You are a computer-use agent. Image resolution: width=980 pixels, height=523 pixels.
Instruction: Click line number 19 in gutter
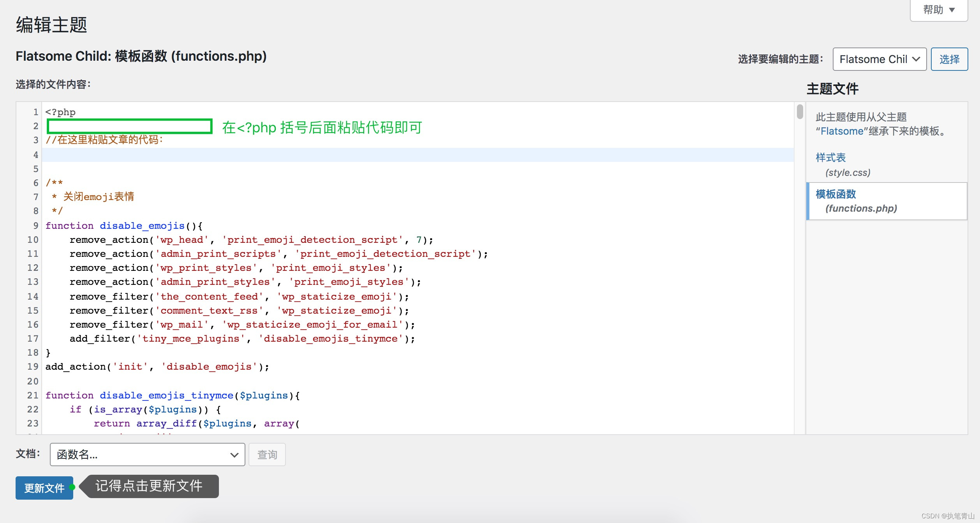pyautogui.click(x=33, y=367)
